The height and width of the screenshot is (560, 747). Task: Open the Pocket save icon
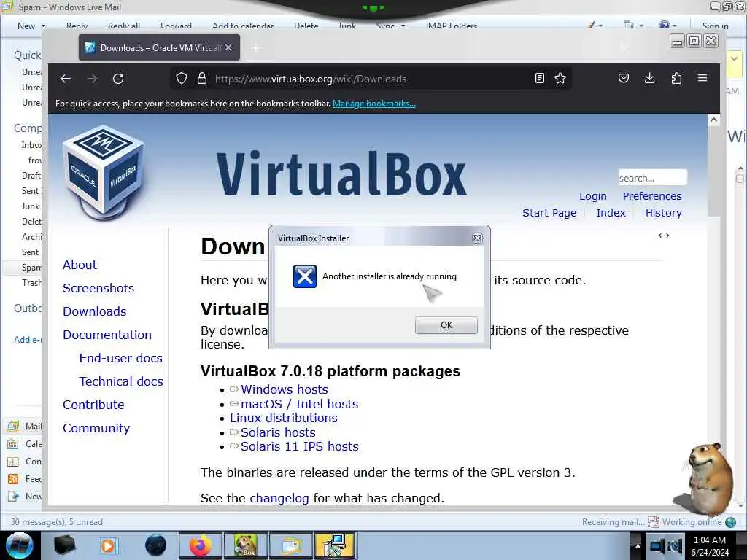click(x=623, y=79)
